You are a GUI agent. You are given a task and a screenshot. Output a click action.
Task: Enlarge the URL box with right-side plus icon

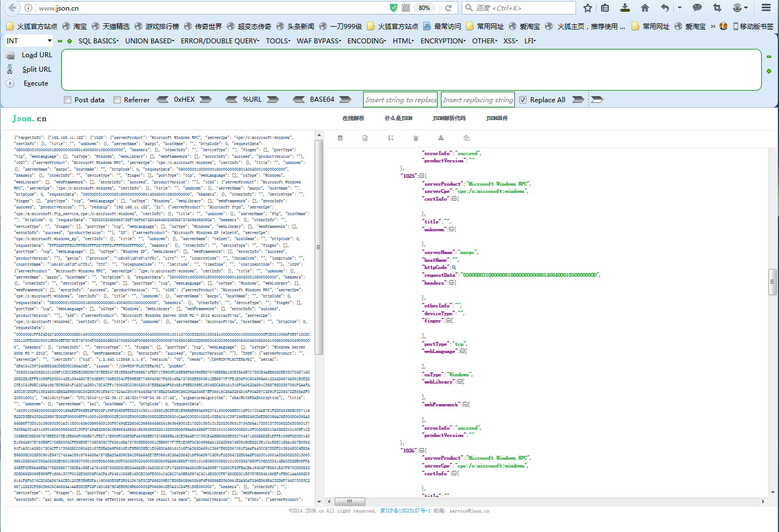point(769,71)
